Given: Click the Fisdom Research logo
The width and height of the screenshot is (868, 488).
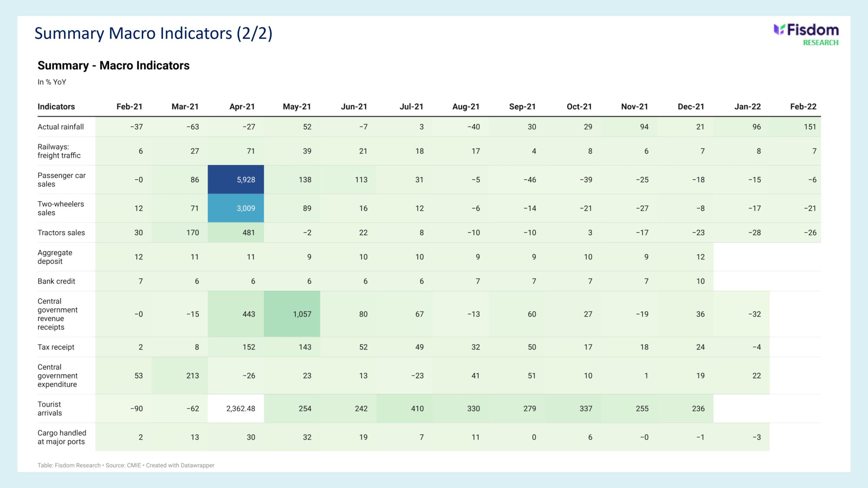Looking at the screenshot, I should (x=806, y=34).
